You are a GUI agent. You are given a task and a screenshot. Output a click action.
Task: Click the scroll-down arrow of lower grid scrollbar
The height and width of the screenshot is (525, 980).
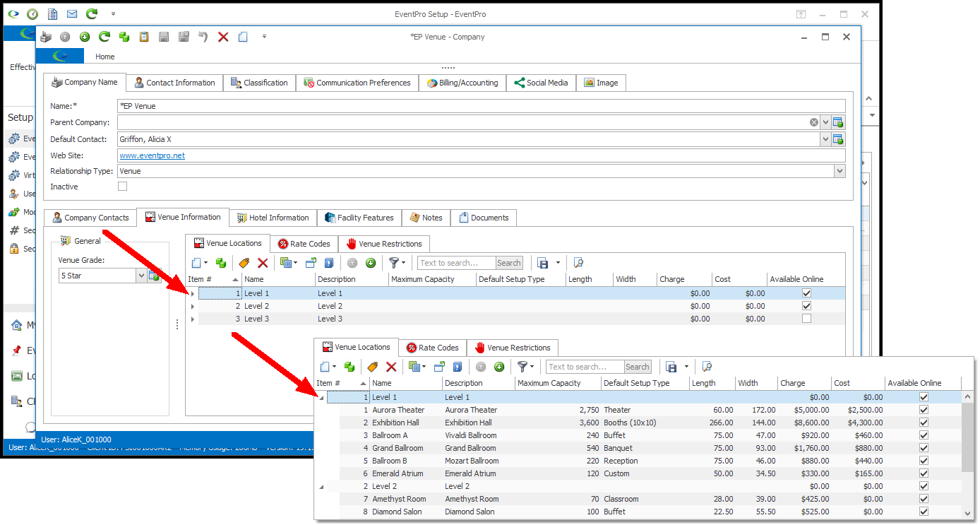(968, 513)
